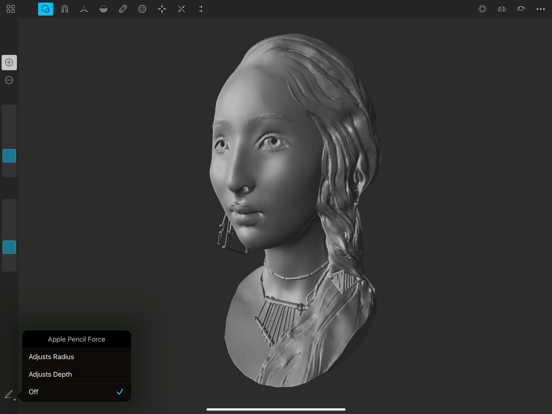The height and width of the screenshot is (414, 552).
Task: Select the globe-shaped tool icon
Action: coord(142,9)
